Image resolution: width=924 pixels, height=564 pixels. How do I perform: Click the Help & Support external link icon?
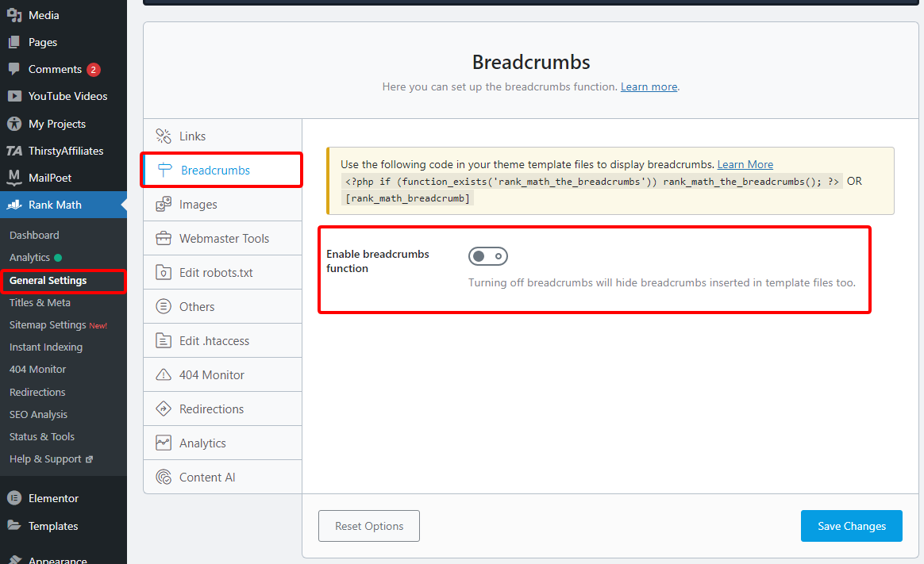coord(89,459)
